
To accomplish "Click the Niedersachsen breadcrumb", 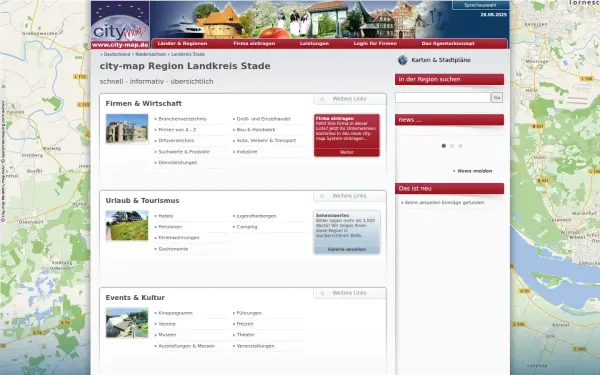I will pyautogui.click(x=151, y=54).
